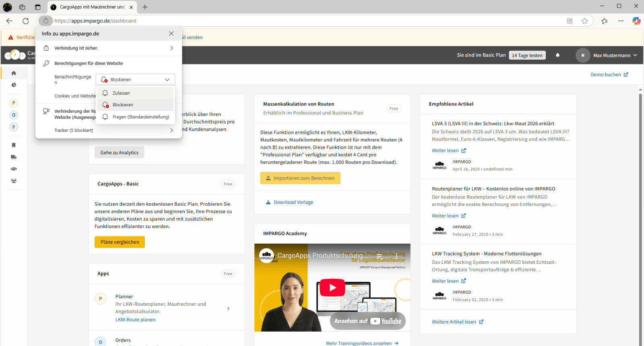Click 'Routenplaner für LKW' article title
The width and height of the screenshot is (644, 346).
(493, 189)
